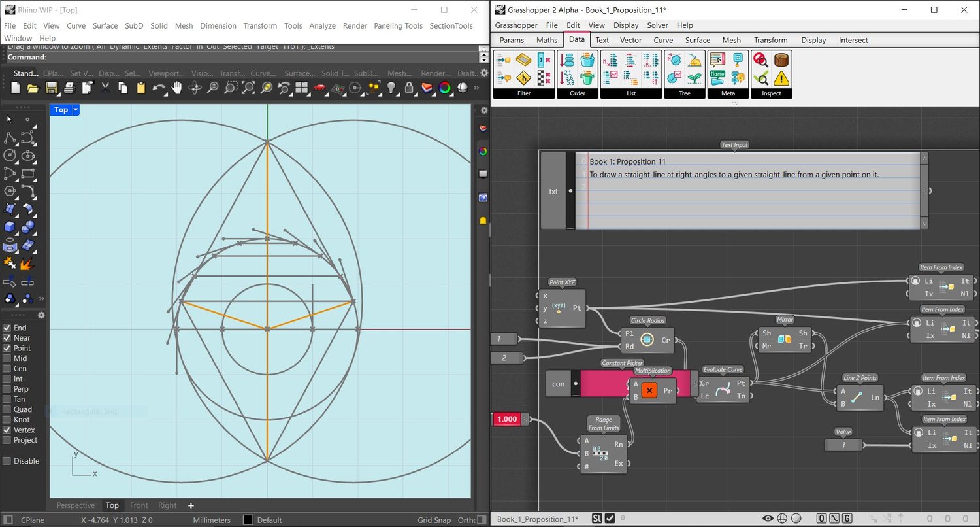Click the pink Constant Picker bar
This screenshot has height=527, width=980.
tap(604, 384)
